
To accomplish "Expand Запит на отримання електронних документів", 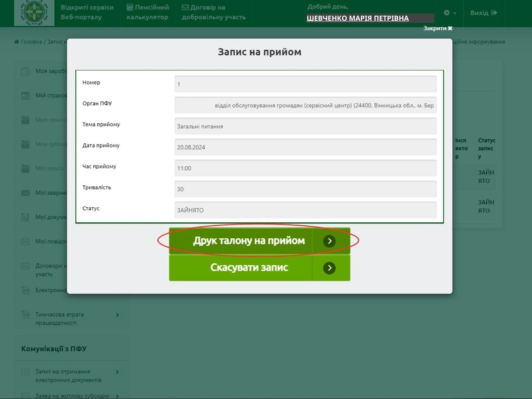I will point(117,372).
